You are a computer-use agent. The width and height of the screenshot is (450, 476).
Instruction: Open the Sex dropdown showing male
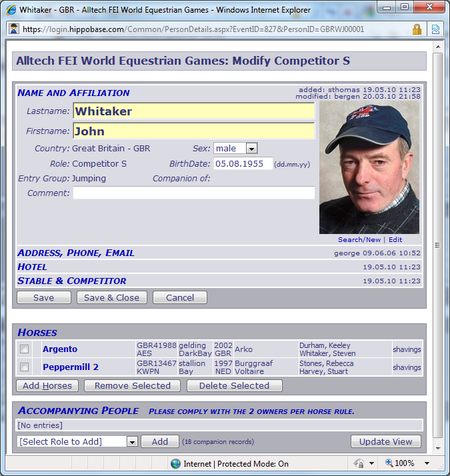click(235, 148)
